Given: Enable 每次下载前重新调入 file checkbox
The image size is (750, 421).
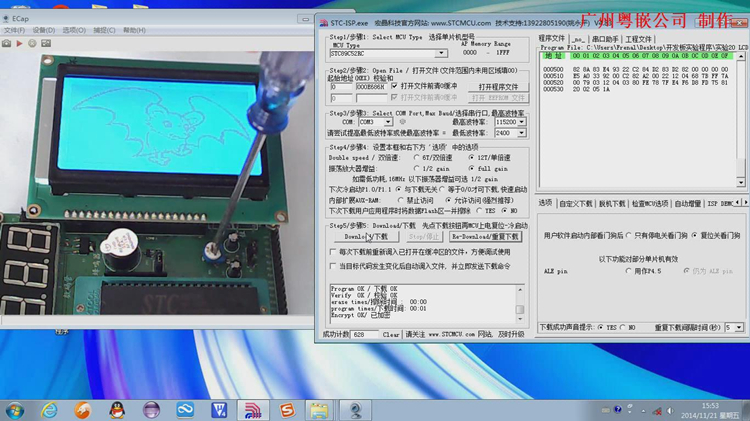Looking at the screenshot, I should tap(333, 252).
